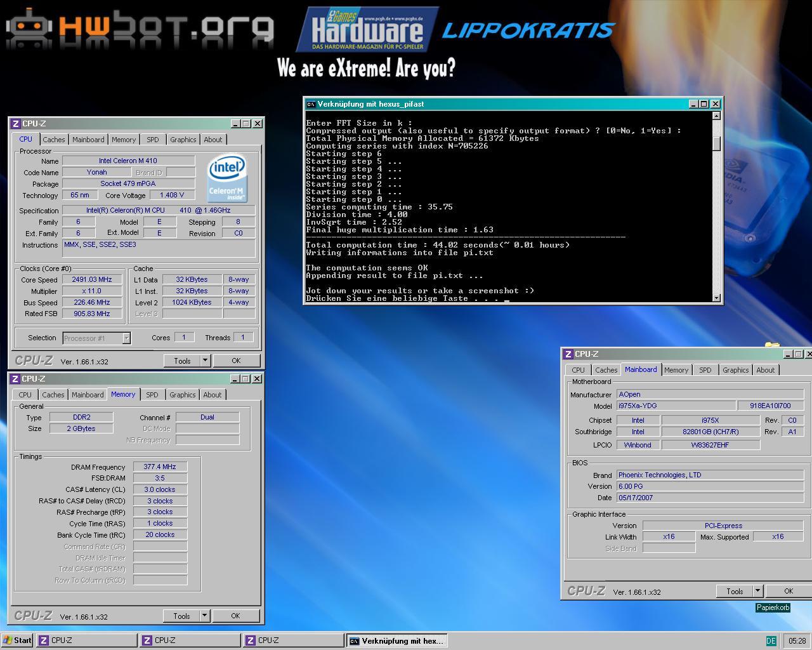Viewport: 812px width, 650px height.
Task: Click the FSB:DRAM ratio value 3:5
Action: 160,478
